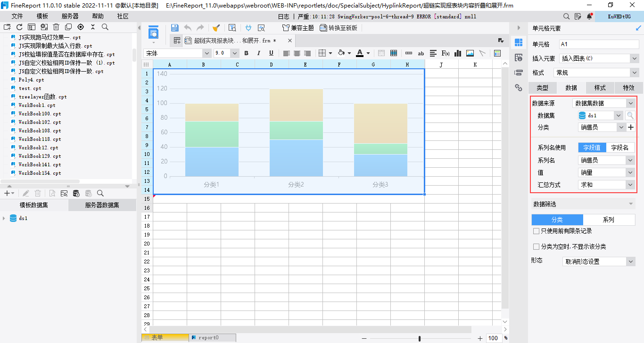Select the format painter brush icon
The height and width of the screenshot is (343, 644).
(x=216, y=28)
